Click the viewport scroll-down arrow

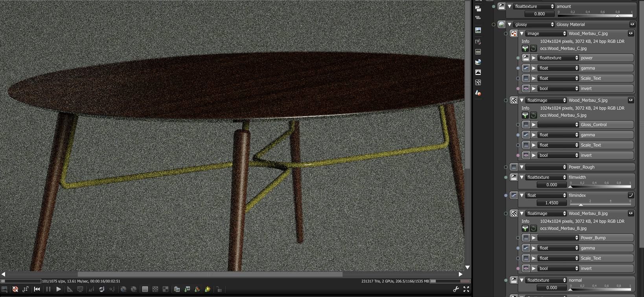(467, 267)
